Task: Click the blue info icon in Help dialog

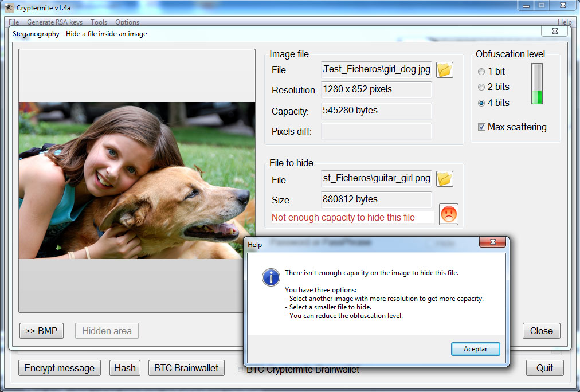Action: pos(271,277)
